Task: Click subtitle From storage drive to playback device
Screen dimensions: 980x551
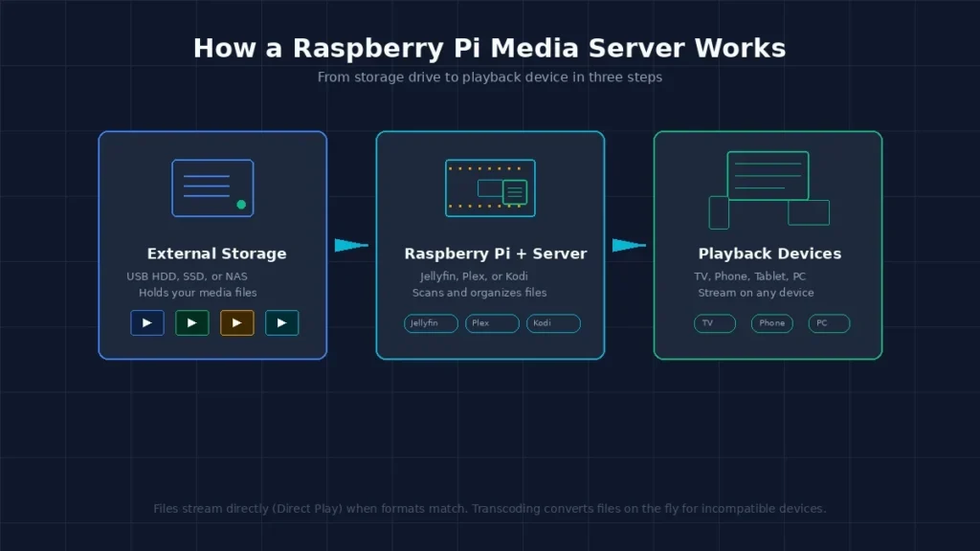Action: [489, 77]
